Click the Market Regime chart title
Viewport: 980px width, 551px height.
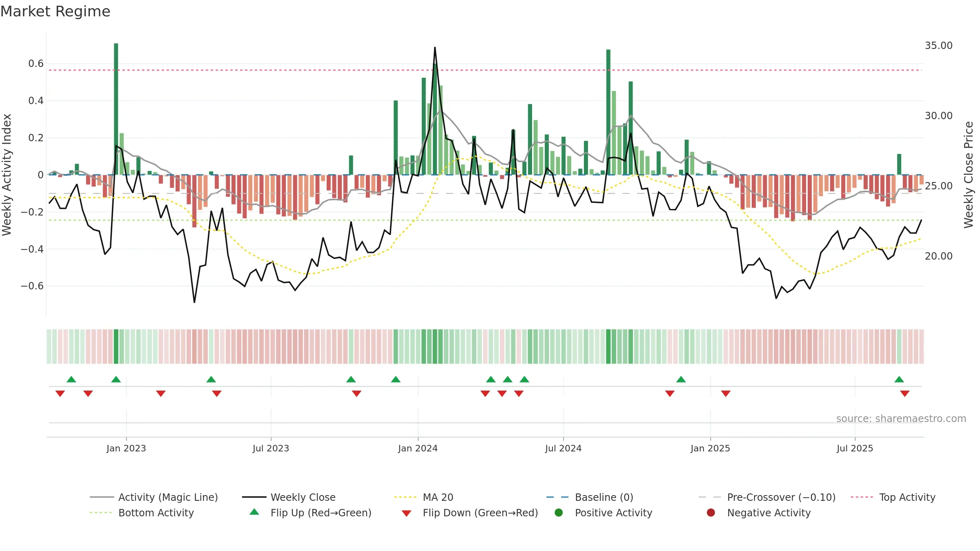(55, 11)
